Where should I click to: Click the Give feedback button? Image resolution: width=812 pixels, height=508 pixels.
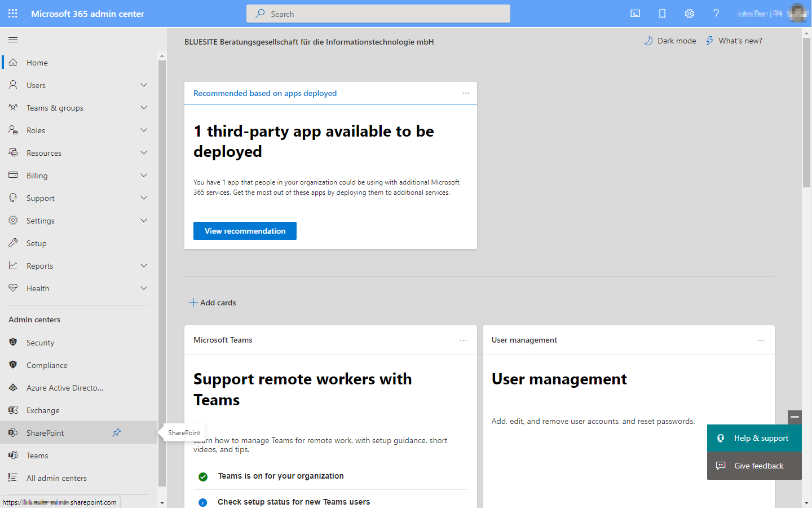(x=754, y=466)
